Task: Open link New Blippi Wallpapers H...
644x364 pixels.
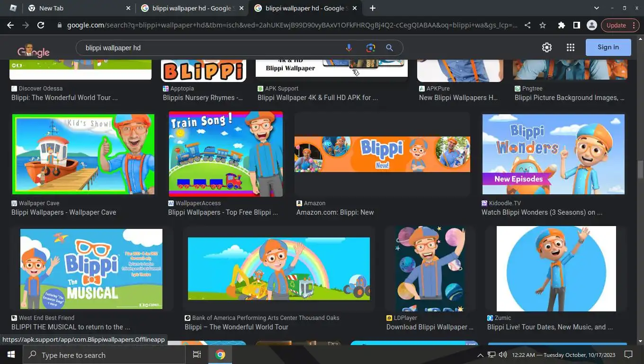Action: click(458, 98)
